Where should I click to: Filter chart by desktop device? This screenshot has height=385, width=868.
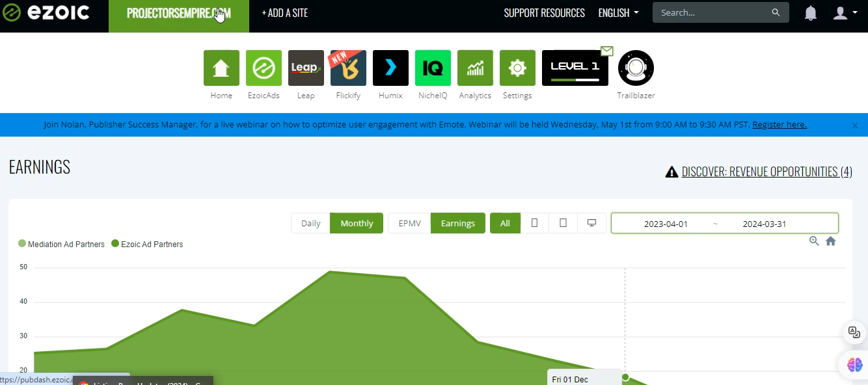tap(591, 223)
